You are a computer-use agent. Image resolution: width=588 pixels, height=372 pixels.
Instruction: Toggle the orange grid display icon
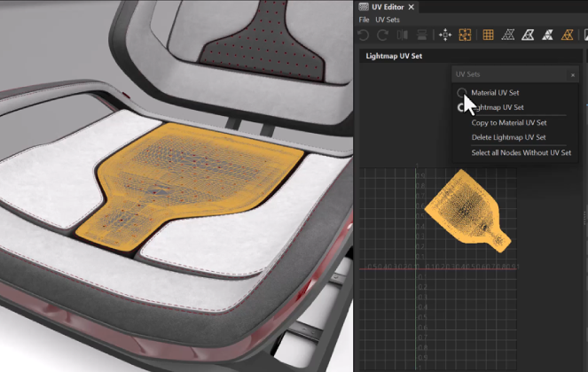pos(488,35)
